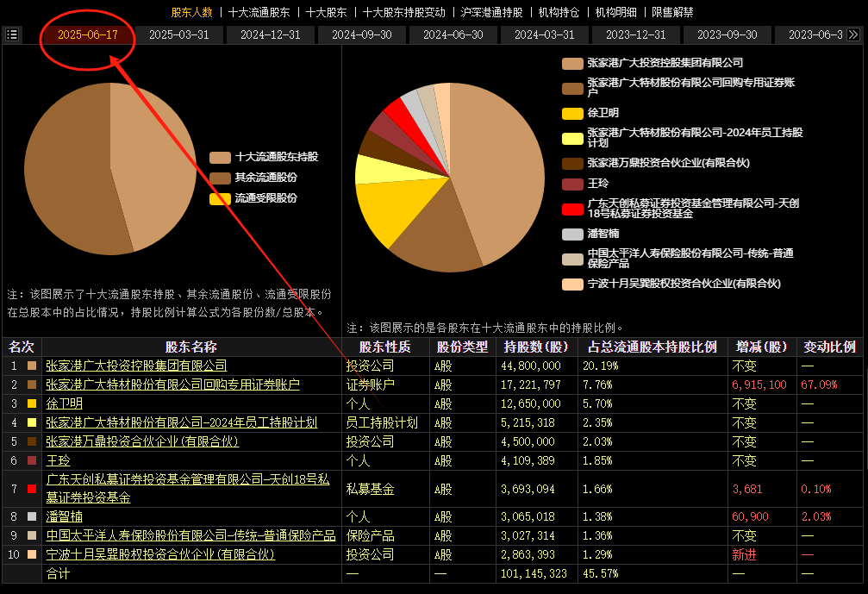The width and height of the screenshot is (868, 594).
Task: Click the change value 60,900
Action: [750, 516]
